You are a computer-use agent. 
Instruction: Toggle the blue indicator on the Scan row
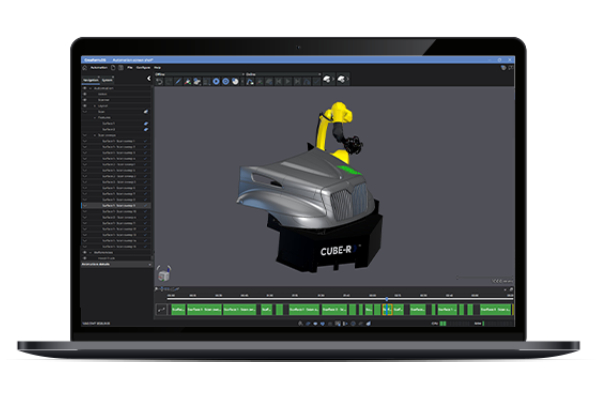pyautogui.click(x=146, y=111)
